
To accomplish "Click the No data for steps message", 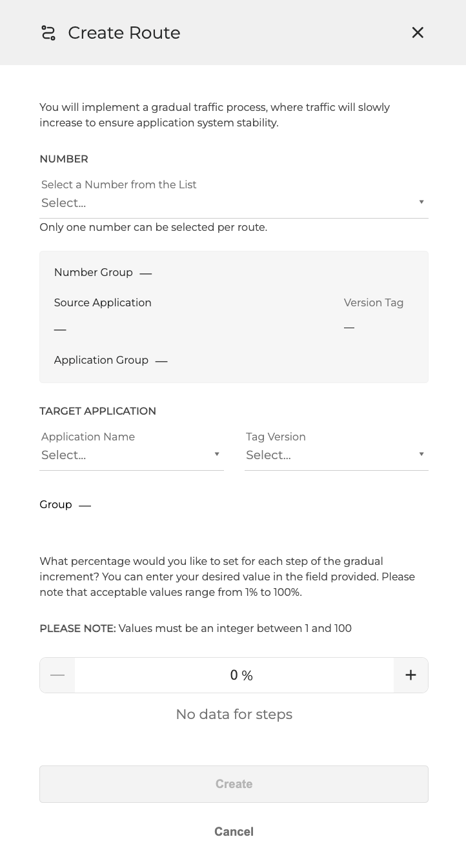I will click(234, 714).
